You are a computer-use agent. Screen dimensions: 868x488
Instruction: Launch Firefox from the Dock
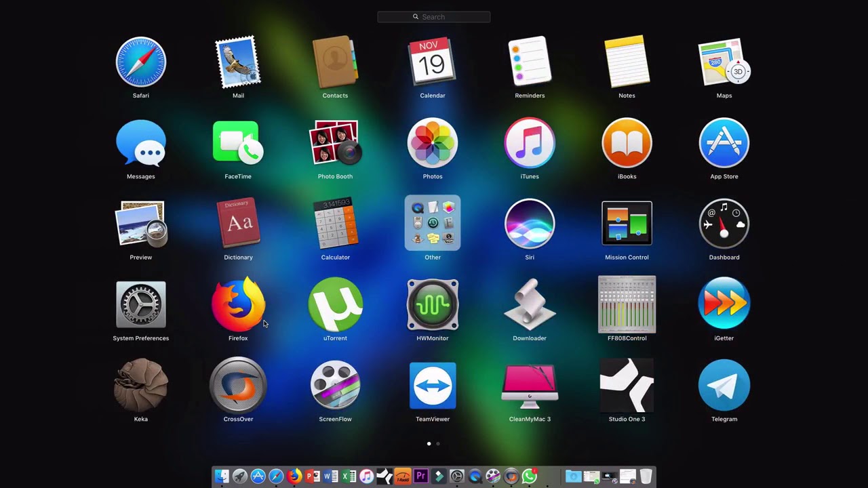pos(294,476)
